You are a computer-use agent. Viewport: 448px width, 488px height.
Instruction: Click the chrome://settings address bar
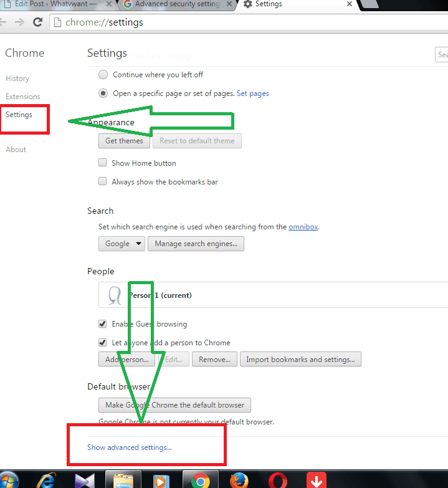[249, 22]
